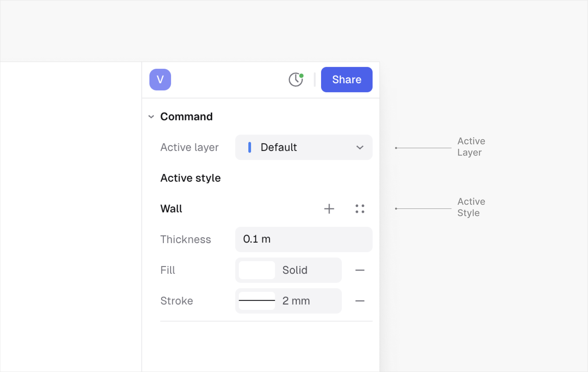Viewport: 588px width, 372px height.
Task: Remove the Fill property with minus icon
Action: pos(360,270)
